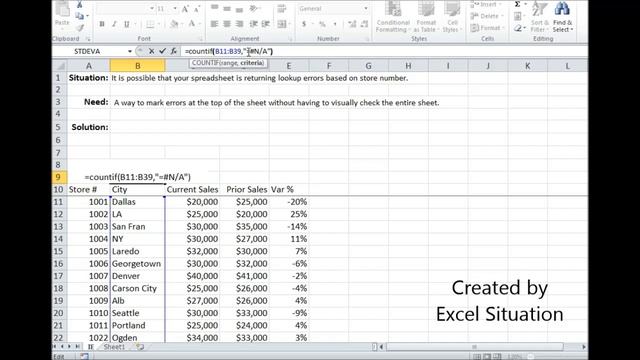Open the Conditional Formatting menu
The height and width of the screenshot is (360, 640).
tap(393, 17)
